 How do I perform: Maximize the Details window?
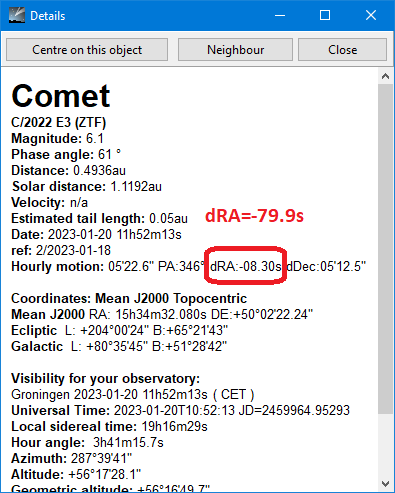325,15
